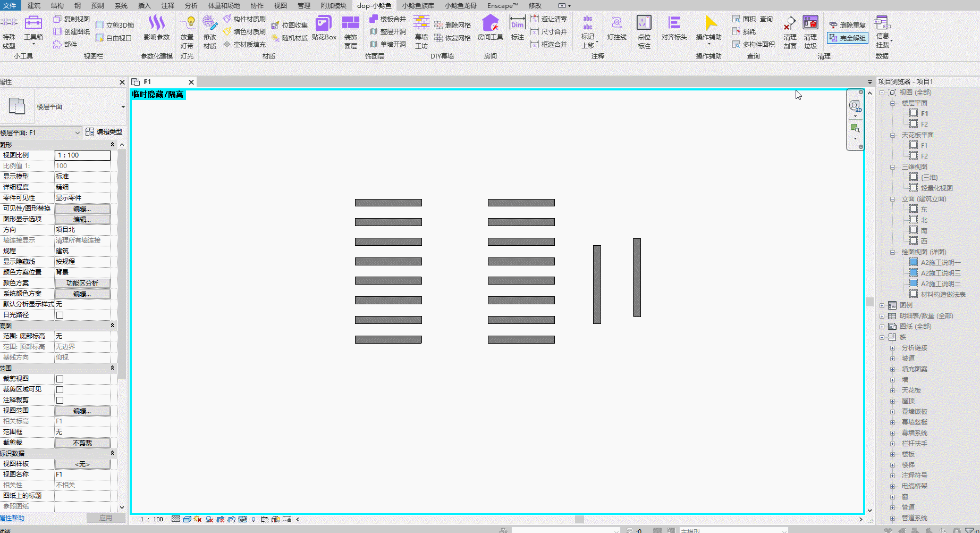The height and width of the screenshot is (533, 980).
Task: Click the horizontal scrollbar thumb below canvas
Action: [x=579, y=519]
